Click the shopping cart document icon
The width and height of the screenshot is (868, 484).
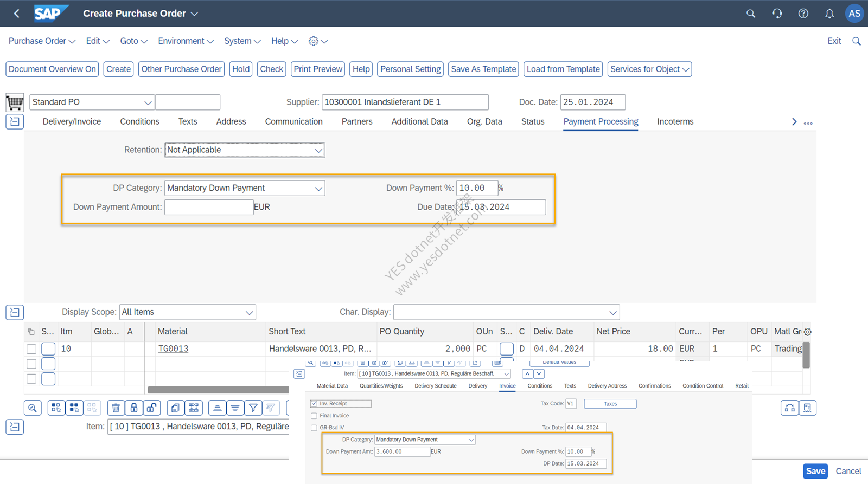(15, 102)
